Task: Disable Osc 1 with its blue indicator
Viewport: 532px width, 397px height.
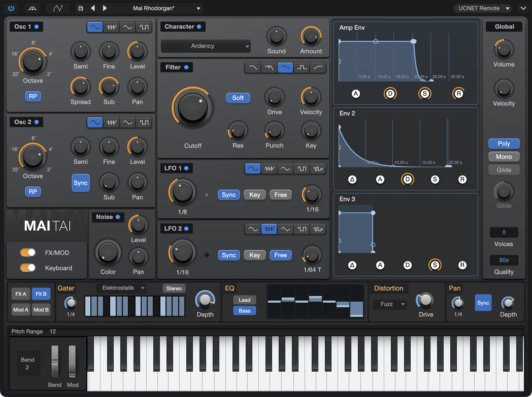Action: [x=37, y=27]
